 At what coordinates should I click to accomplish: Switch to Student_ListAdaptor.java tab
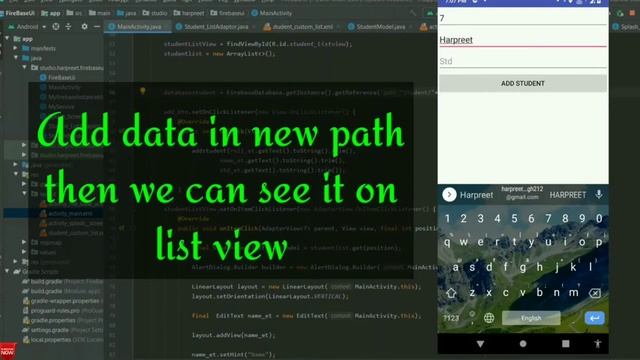point(216,27)
